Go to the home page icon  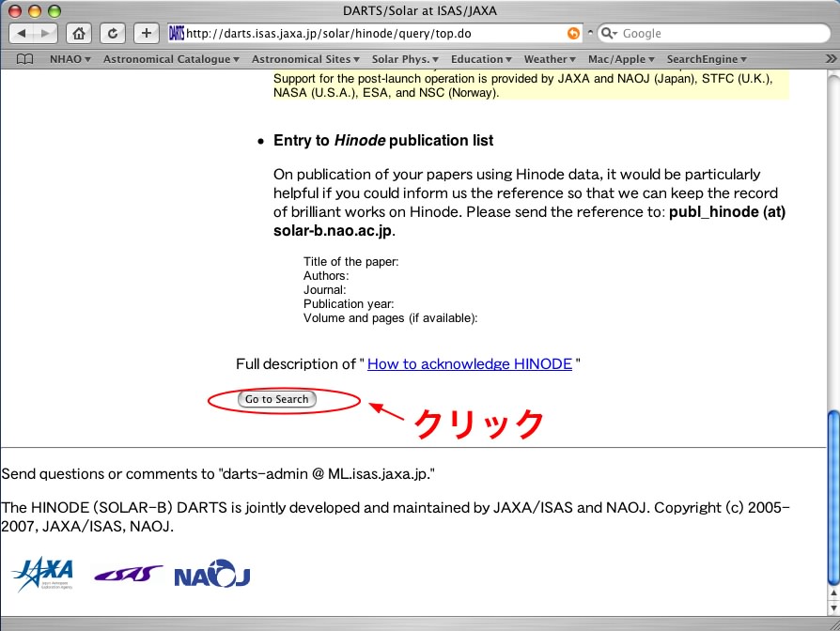[80, 33]
